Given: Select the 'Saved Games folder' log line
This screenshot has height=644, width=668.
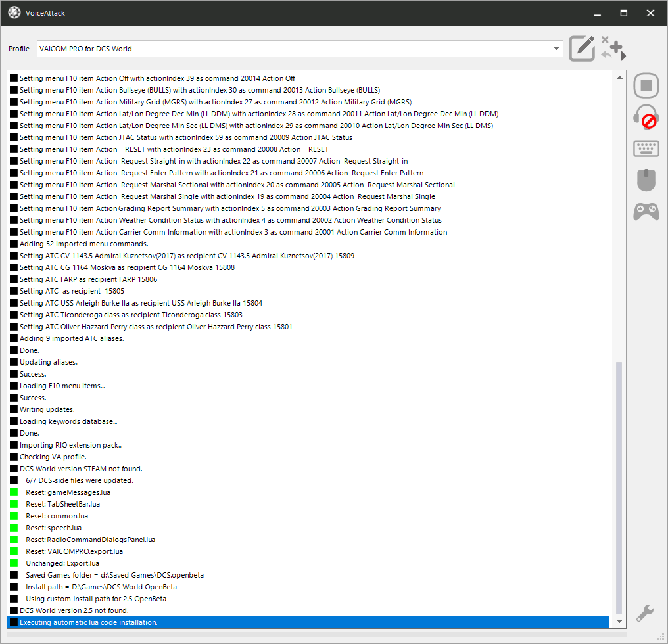Looking at the screenshot, I should pyautogui.click(x=308, y=575).
